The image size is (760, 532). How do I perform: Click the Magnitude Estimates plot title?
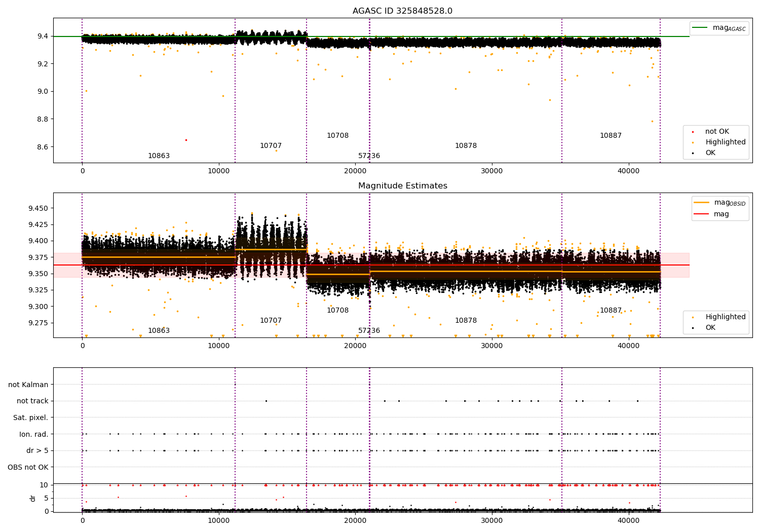click(403, 186)
